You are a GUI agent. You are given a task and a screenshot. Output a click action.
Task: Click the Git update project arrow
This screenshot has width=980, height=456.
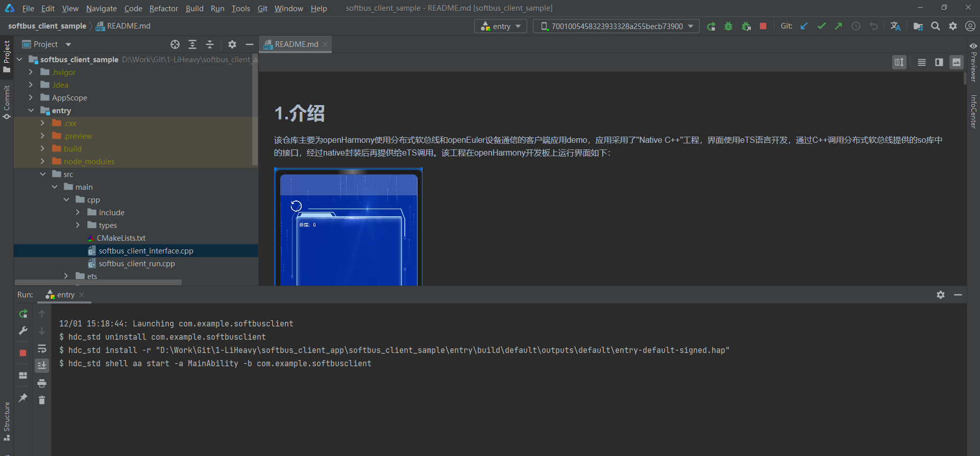point(804,27)
